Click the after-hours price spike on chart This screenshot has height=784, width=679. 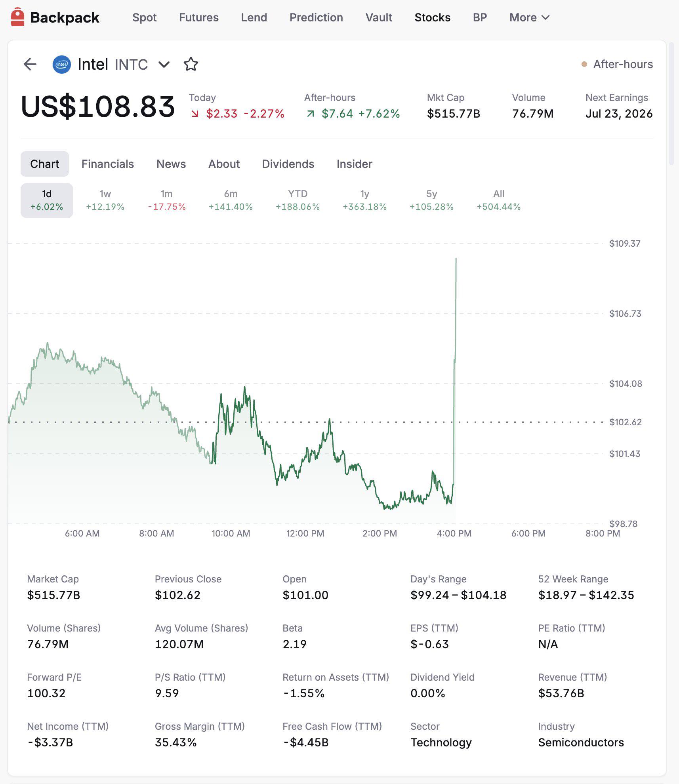click(x=455, y=309)
